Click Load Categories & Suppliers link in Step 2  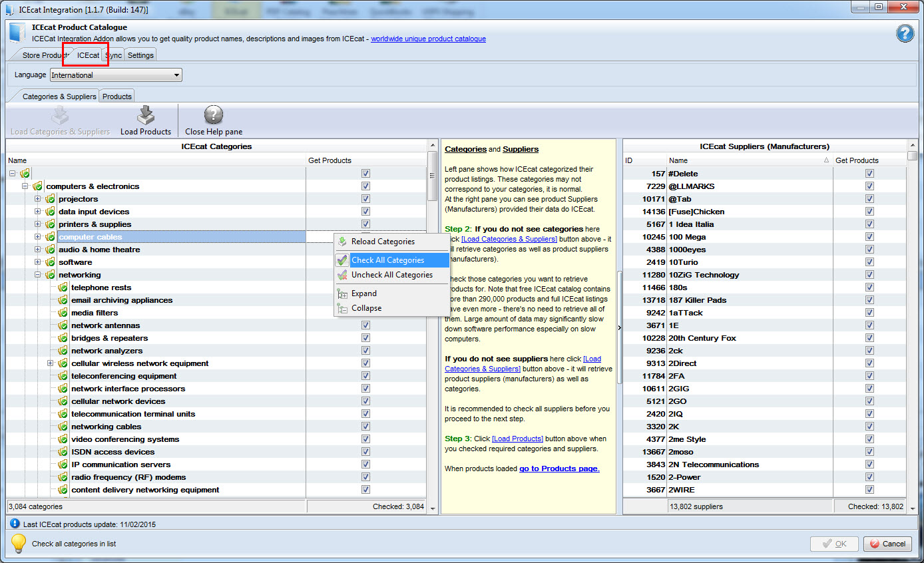[x=509, y=239]
